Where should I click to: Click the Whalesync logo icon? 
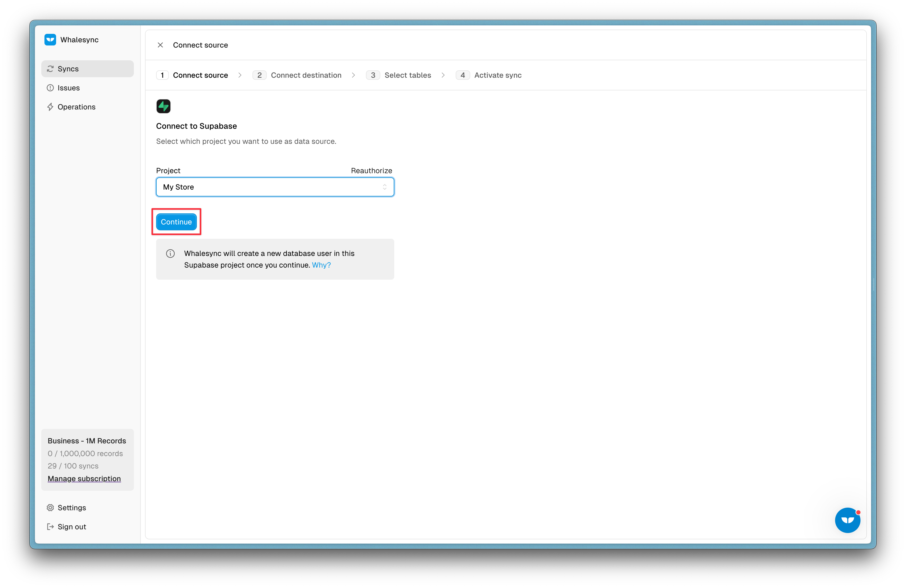50,40
